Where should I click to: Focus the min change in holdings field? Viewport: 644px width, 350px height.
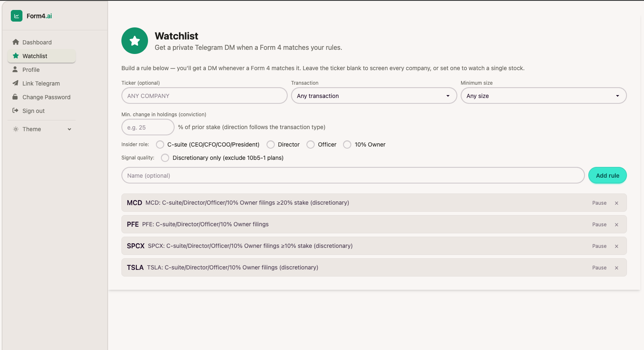pos(148,127)
